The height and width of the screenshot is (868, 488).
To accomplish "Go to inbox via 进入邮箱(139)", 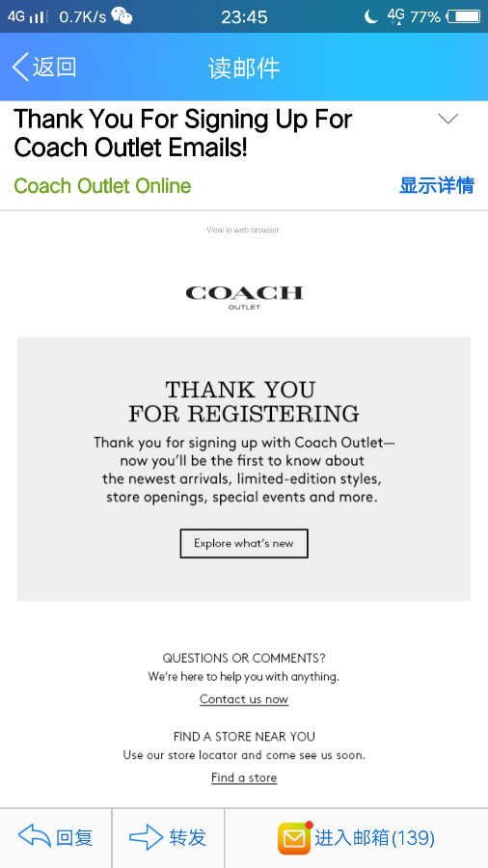I will pos(374,838).
